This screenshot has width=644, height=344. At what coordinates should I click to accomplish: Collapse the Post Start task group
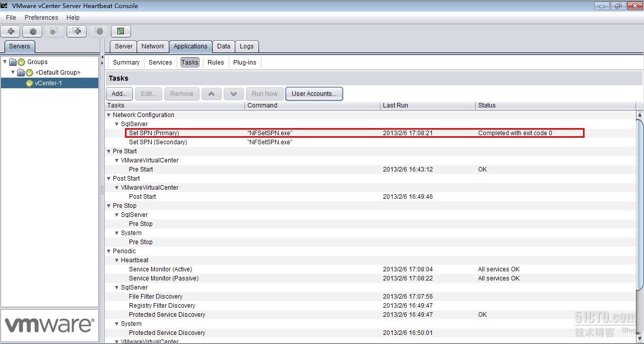108,179
